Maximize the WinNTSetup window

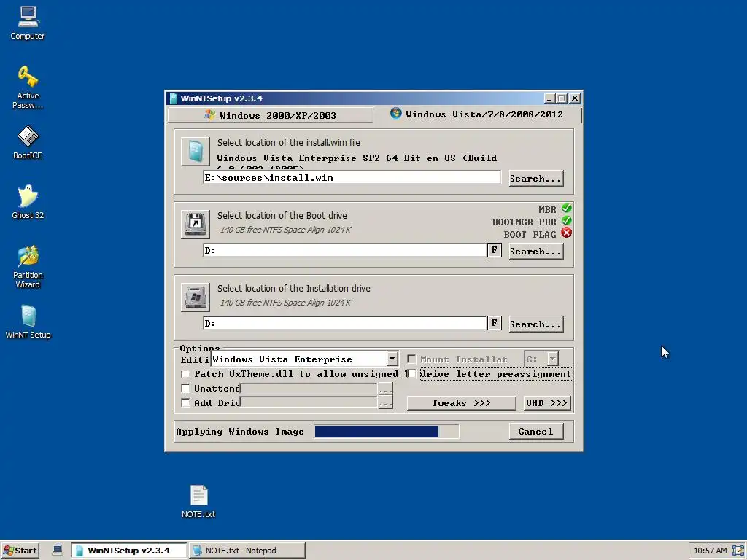click(x=561, y=98)
